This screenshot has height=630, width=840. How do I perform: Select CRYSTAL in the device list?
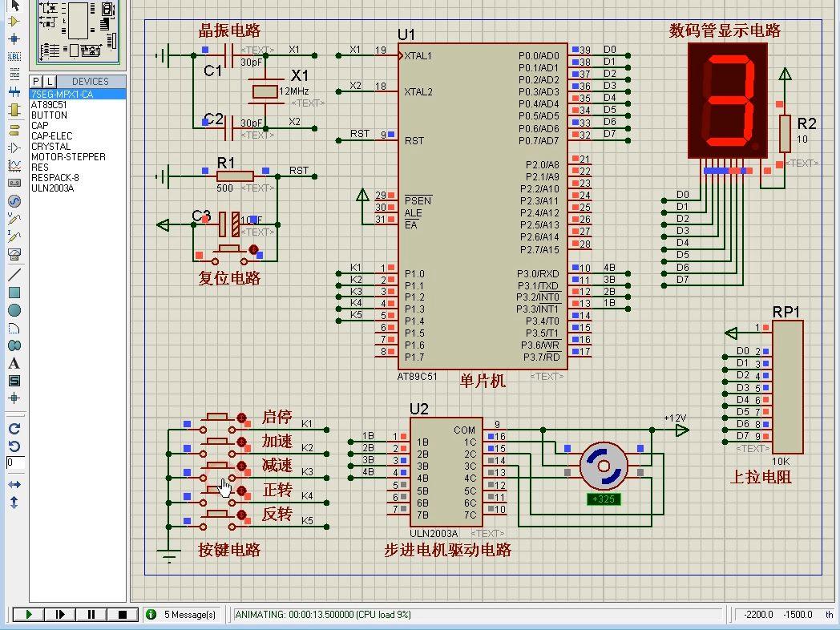click(78, 146)
